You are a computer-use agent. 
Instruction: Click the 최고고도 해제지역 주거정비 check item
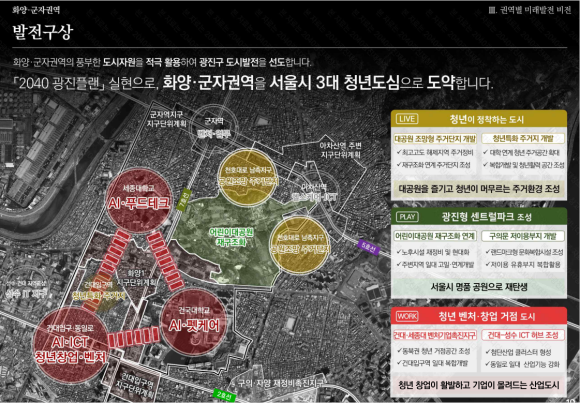pyautogui.click(x=435, y=152)
